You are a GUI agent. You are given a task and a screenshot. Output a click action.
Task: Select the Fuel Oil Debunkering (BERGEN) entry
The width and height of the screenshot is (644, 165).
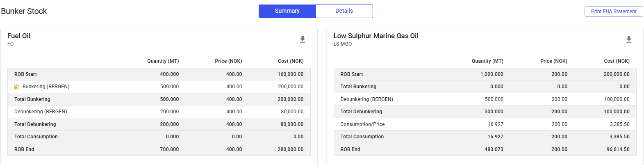tap(41, 112)
